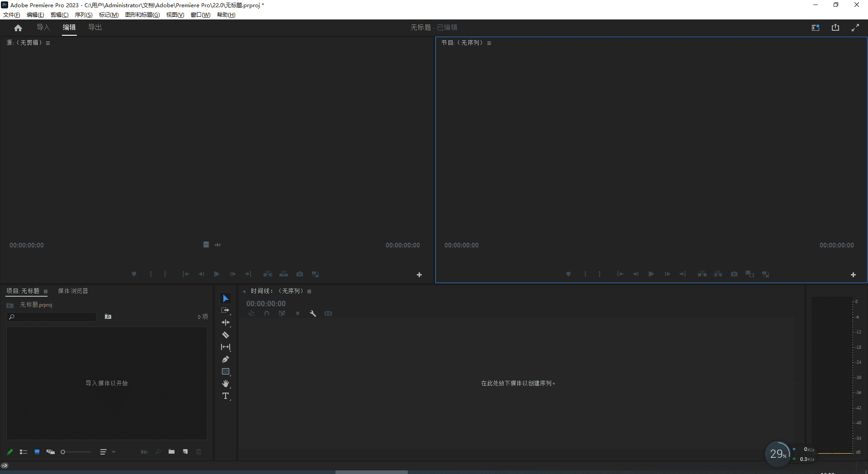Open 剪辑(C) menu
868x474 pixels.
[x=60, y=15]
